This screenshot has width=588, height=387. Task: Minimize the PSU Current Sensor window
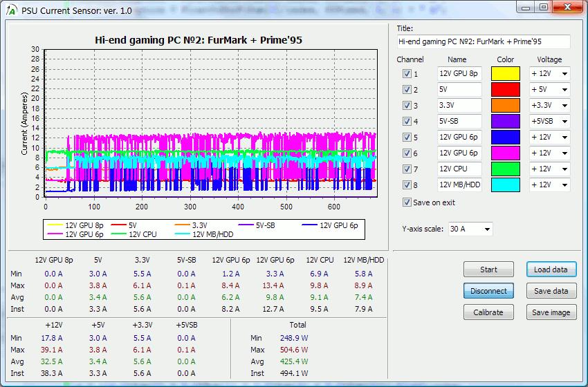coord(525,8)
